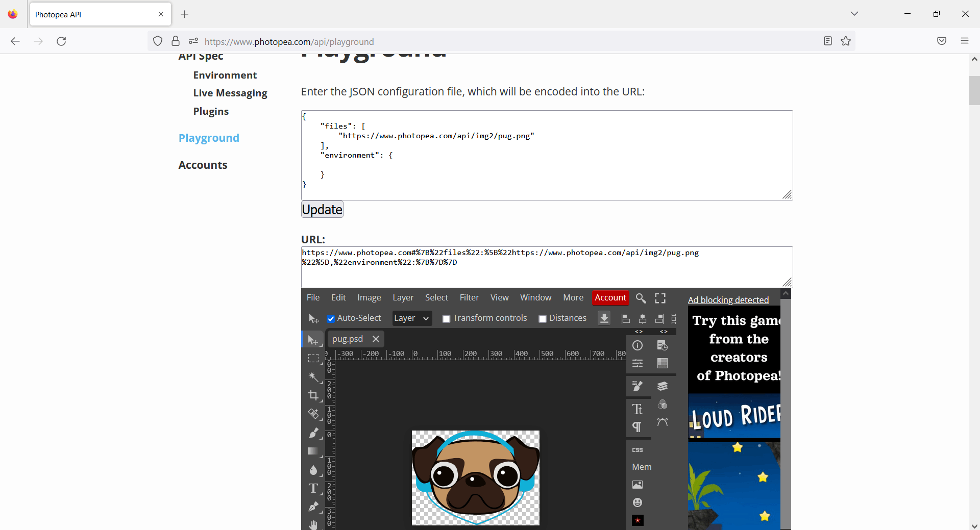
Task: Select the Magic Wand tool
Action: 314,377
